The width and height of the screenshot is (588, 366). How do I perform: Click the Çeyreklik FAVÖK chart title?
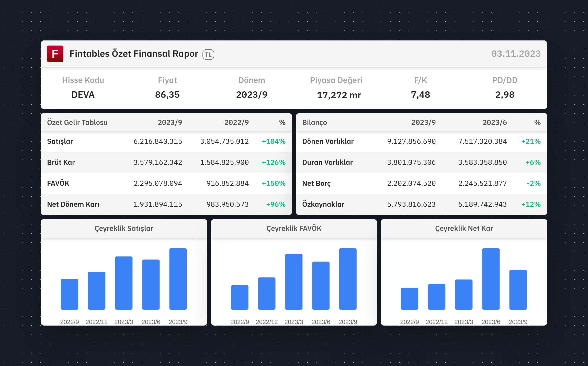point(294,228)
